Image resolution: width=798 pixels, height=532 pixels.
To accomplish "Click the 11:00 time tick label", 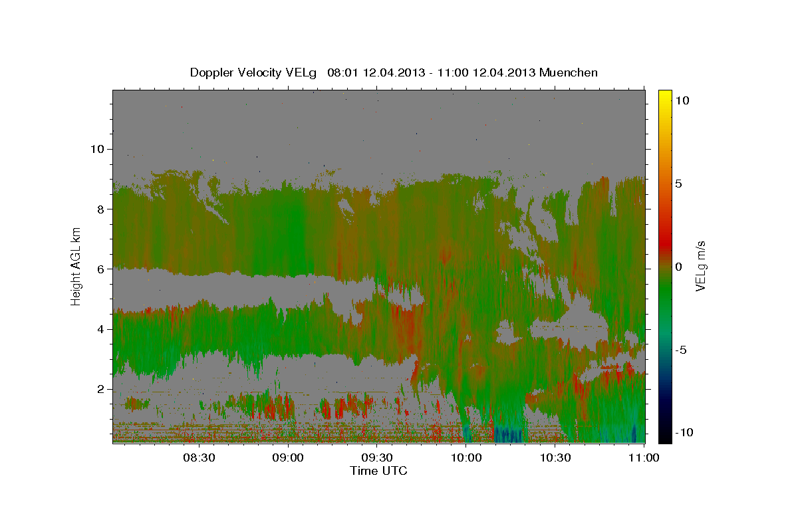I will 644,458.
